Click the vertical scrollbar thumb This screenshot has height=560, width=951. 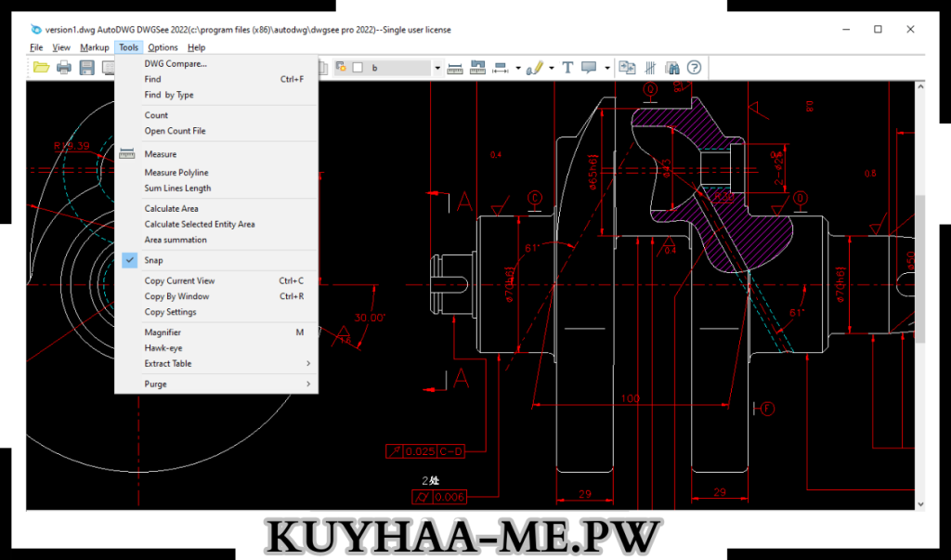(920, 268)
